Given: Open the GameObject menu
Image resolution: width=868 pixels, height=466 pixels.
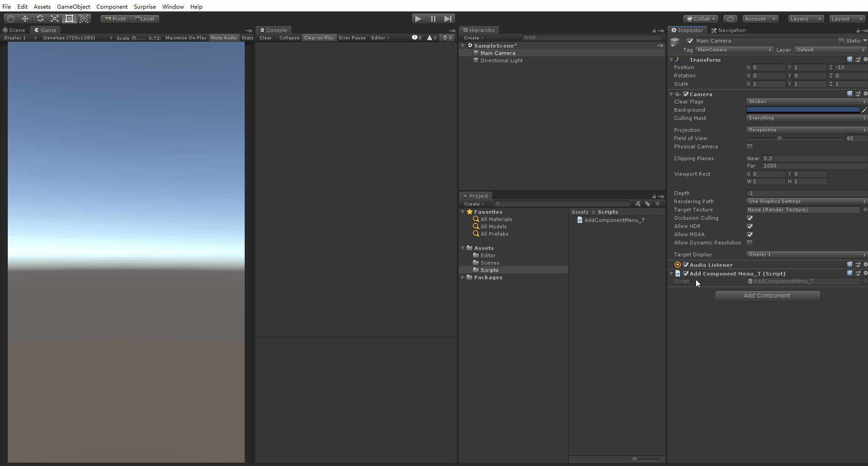Looking at the screenshot, I should (x=74, y=6).
